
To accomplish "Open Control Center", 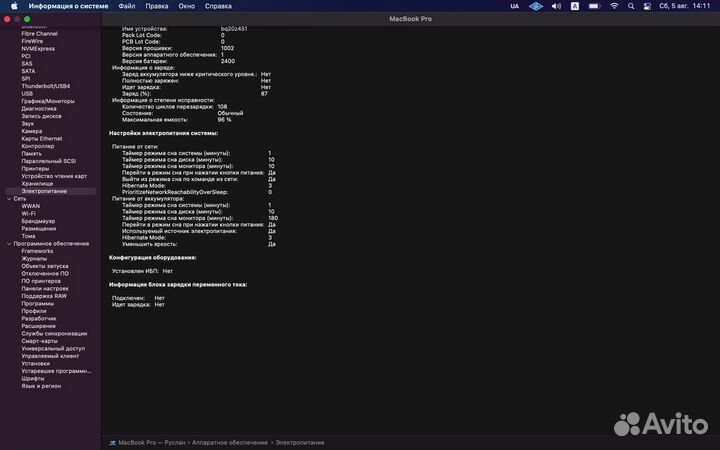I will pos(647,6).
